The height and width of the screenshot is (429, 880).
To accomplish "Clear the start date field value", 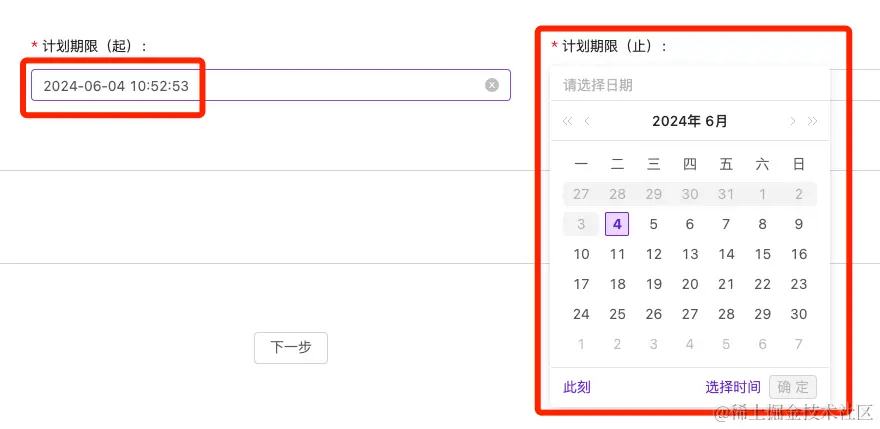I will tap(492, 85).
